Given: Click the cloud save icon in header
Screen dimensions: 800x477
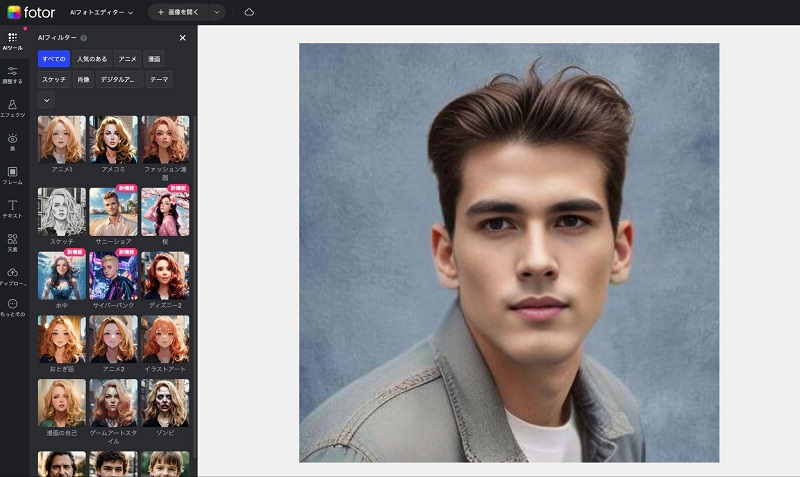Looking at the screenshot, I should (249, 12).
